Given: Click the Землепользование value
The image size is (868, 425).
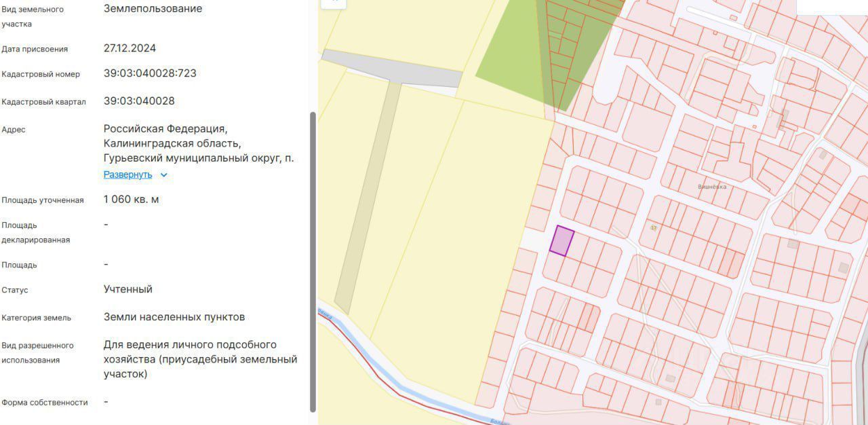Looking at the screenshot, I should [153, 9].
